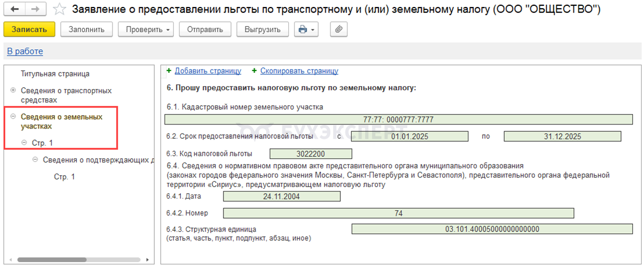Screen dimensions: 644x265
Task: Expand Сведения о транспортных средствах node
Action: (x=13, y=91)
